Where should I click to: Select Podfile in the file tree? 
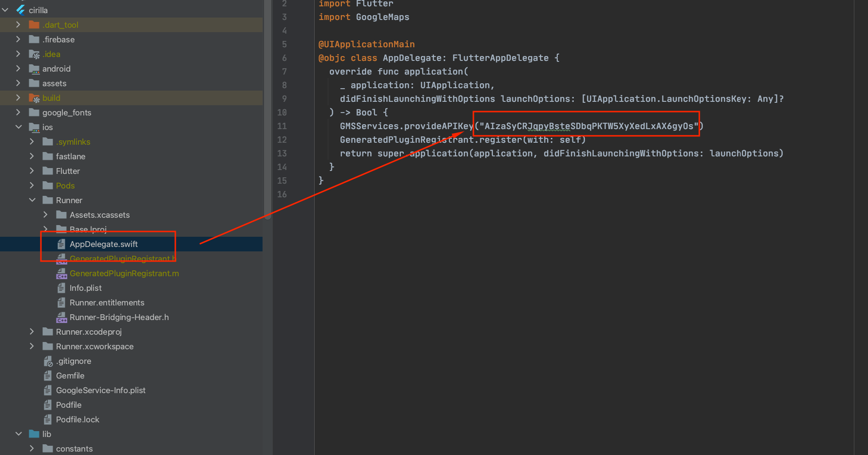(x=69, y=405)
